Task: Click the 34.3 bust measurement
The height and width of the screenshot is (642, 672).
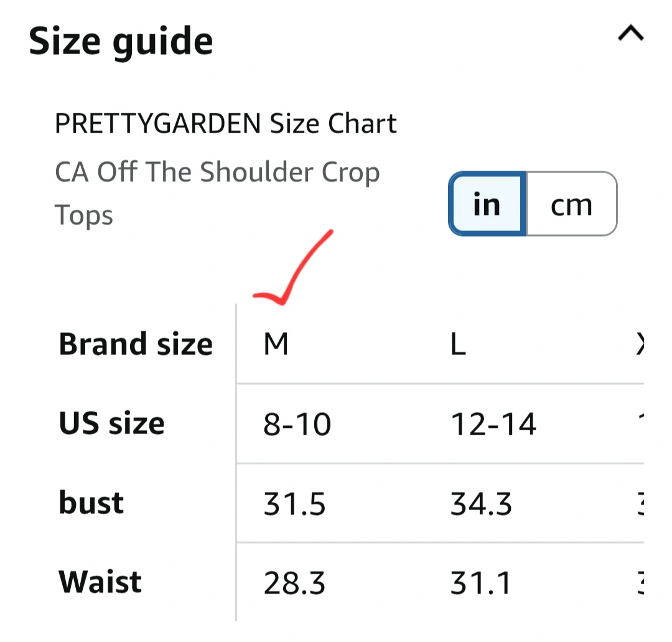Action: pos(481,504)
